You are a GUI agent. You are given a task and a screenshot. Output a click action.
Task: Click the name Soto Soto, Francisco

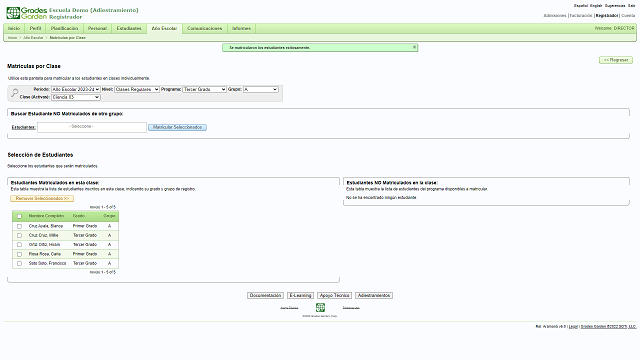point(47,264)
